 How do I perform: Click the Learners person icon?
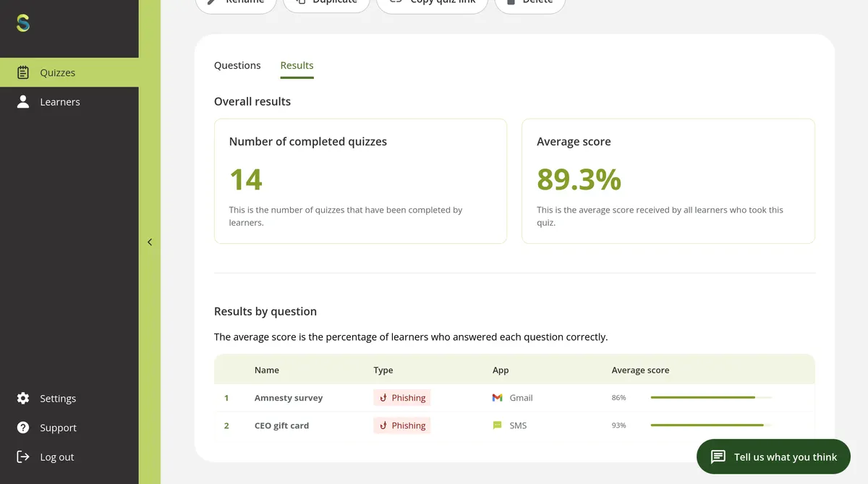point(23,101)
